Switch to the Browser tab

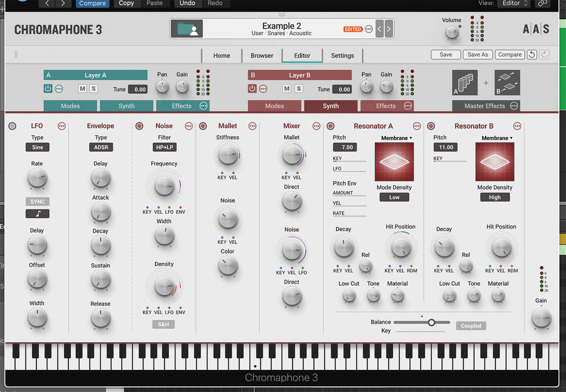[262, 55]
